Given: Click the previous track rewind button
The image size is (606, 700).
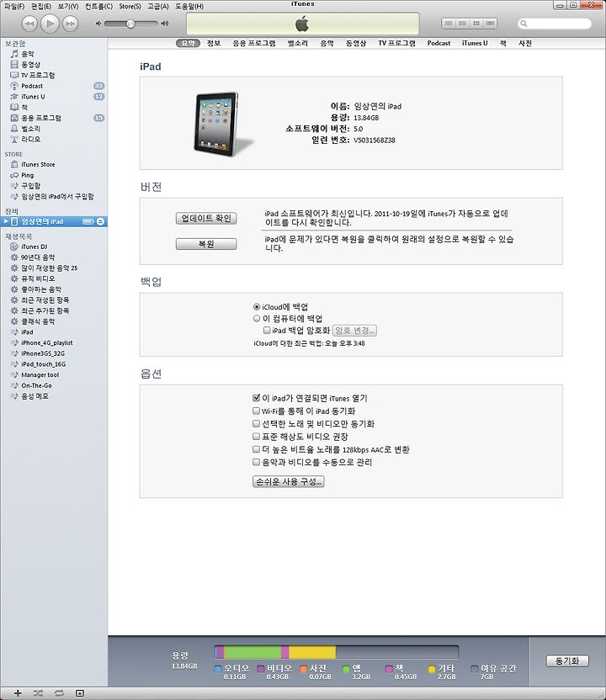Looking at the screenshot, I should coord(29,24).
